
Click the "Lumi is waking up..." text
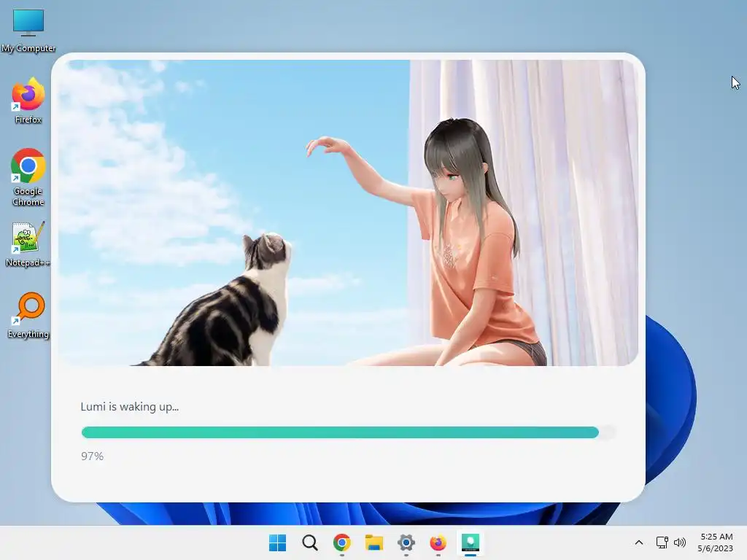(130, 407)
